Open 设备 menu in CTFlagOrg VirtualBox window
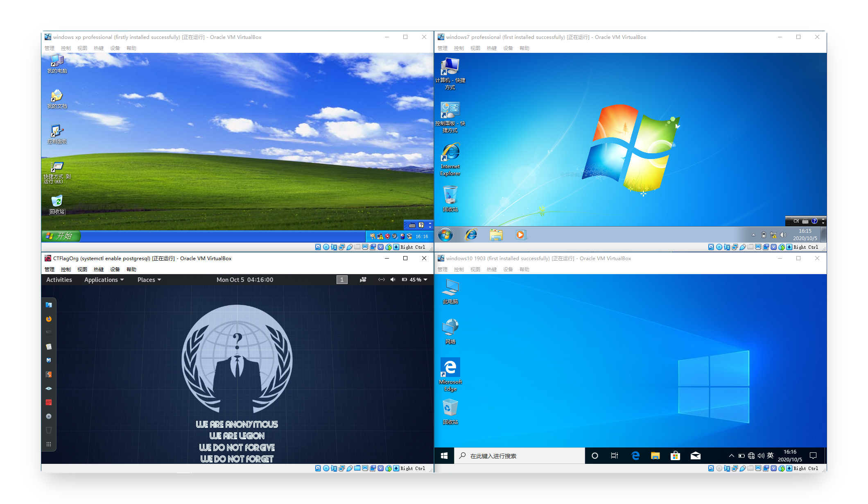The height and width of the screenshot is (504, 868). tap(115, 269)
